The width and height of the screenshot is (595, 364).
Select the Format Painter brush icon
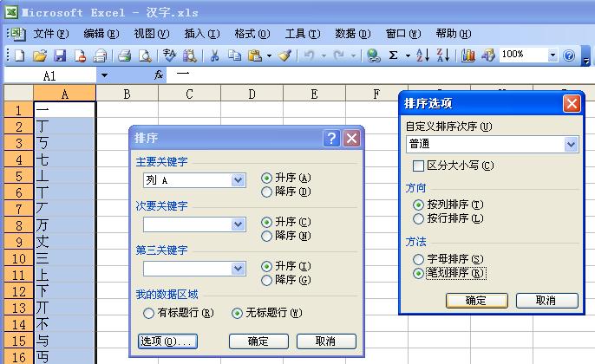tap(284, 55)
